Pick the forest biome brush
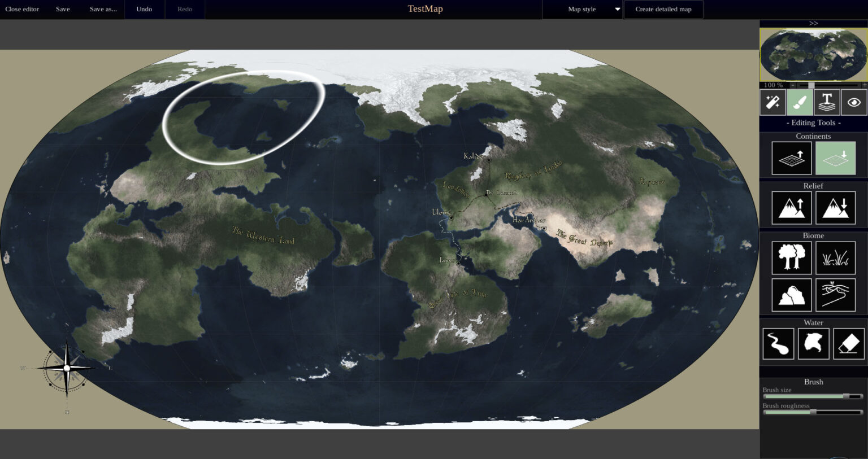Screen dimensions: 868x459 [791, 257]
